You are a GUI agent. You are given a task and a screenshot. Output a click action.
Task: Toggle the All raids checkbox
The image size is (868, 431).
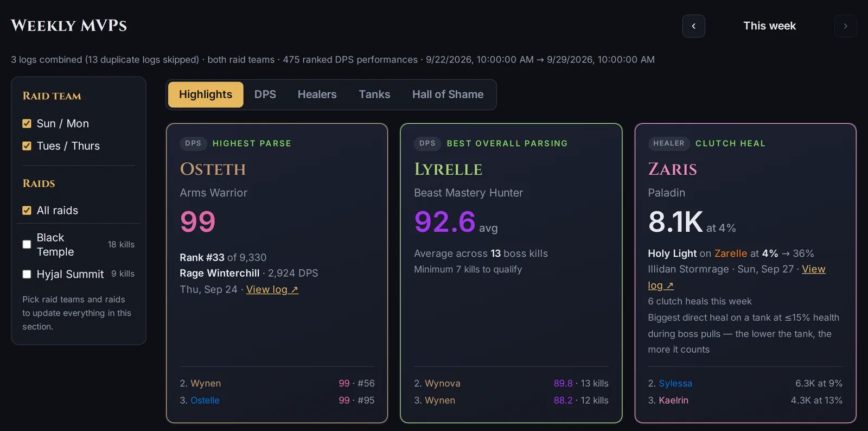[27, 211]
